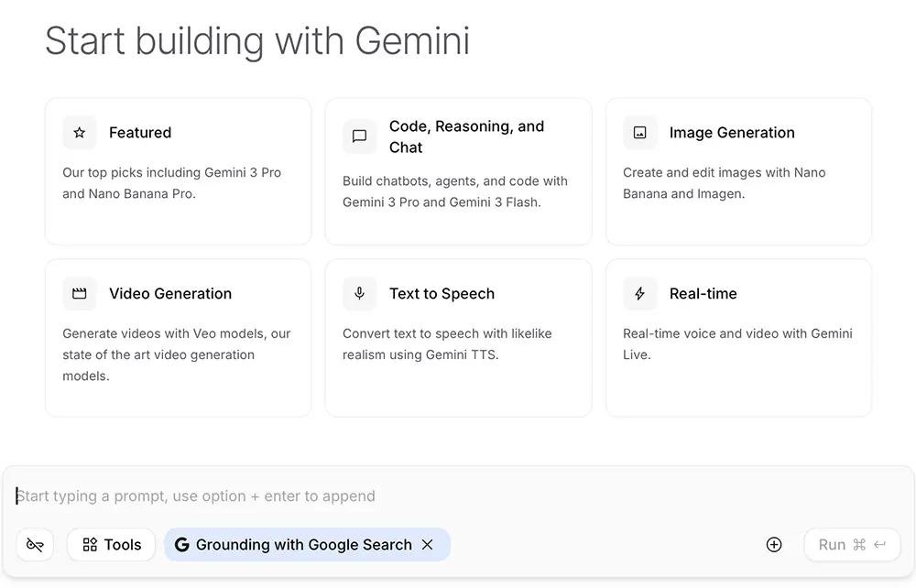The height and width of the screenshot is (588, 916).
Task: Open the Real-time card
Action: click(x=738, y=334)
